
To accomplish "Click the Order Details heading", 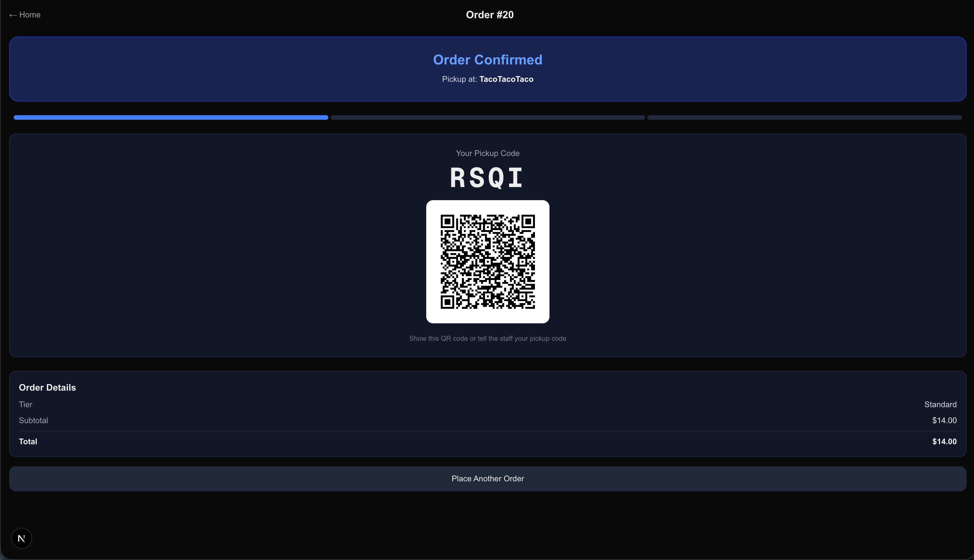I will 47,387.
